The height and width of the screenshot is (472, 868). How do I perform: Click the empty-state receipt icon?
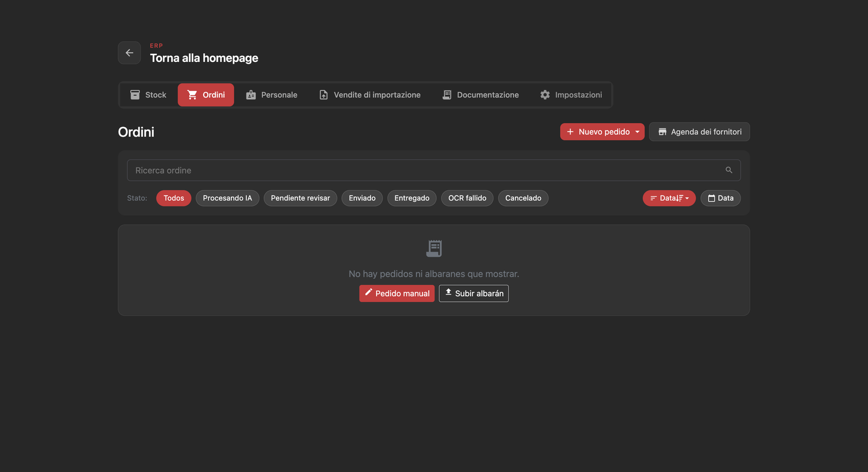[434, 248]
